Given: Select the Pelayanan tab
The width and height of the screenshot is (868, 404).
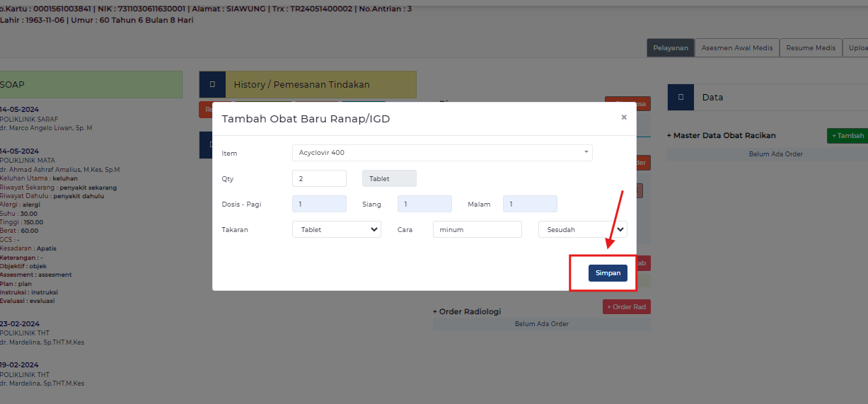Looking at the screenshot, I should coord(670,48).
